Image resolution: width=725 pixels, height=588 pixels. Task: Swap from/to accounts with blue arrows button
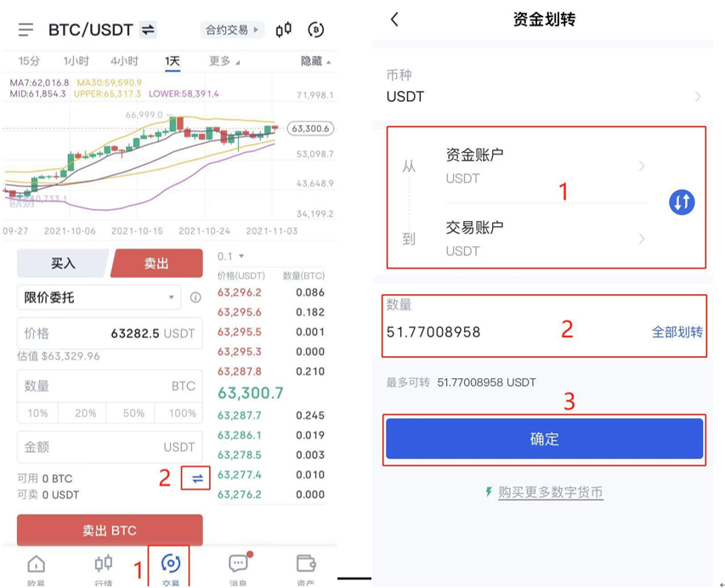point(682,202)
